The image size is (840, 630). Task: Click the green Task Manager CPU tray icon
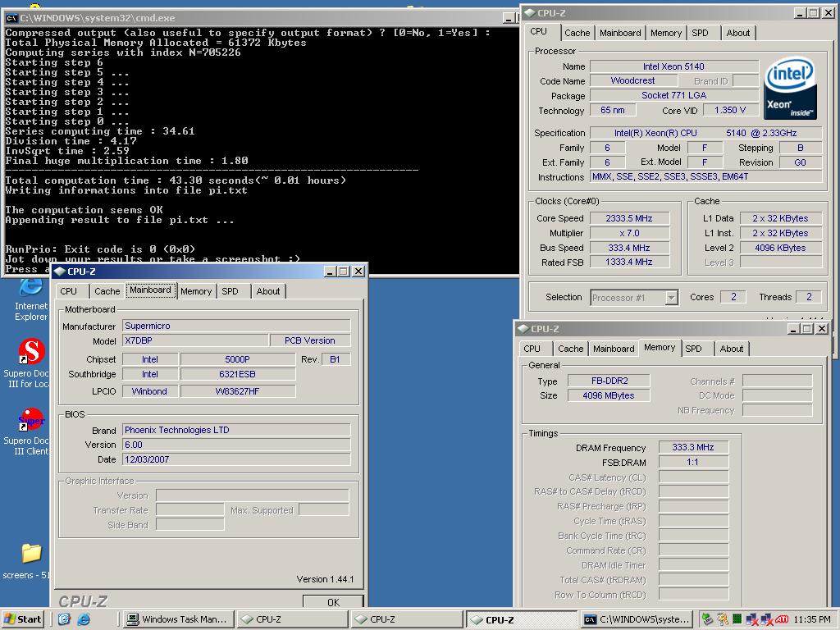[737, 619]
